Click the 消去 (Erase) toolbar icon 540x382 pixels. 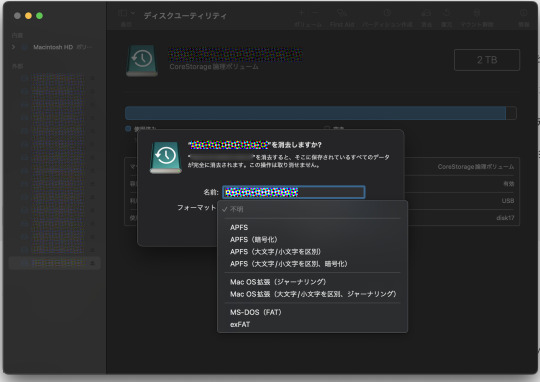coord(426,13)
